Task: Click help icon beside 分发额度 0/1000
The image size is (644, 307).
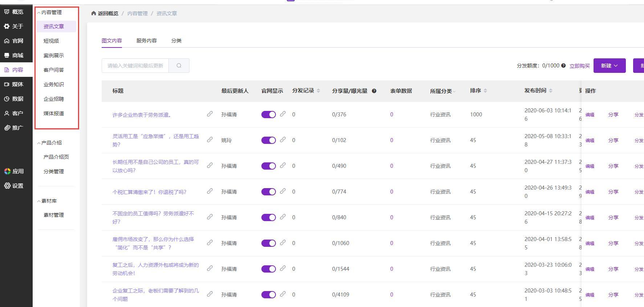Action: [563, 66]
